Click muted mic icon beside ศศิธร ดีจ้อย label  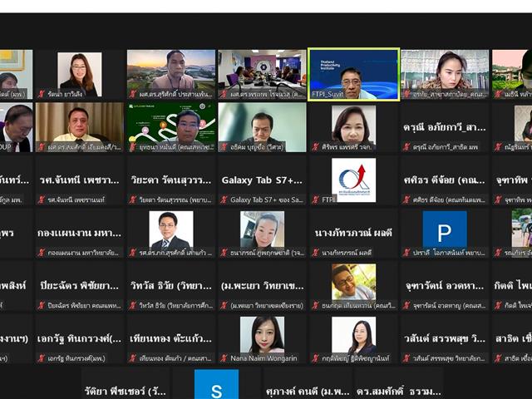406,199
